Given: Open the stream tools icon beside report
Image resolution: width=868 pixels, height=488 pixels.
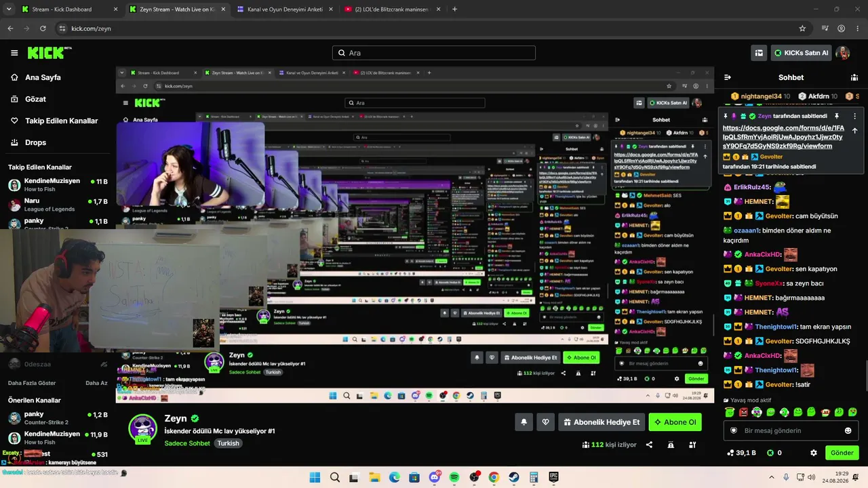Looking at the screenshot, I should pos(692,445).
